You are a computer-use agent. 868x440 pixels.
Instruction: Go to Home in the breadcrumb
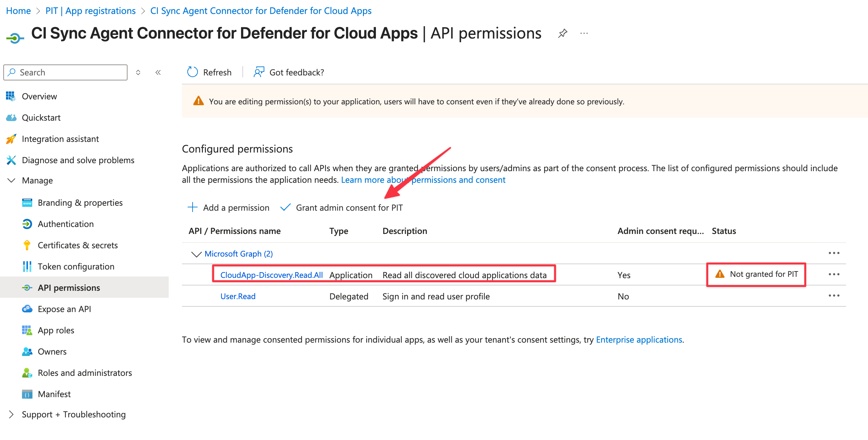click(x=19, y=11)
